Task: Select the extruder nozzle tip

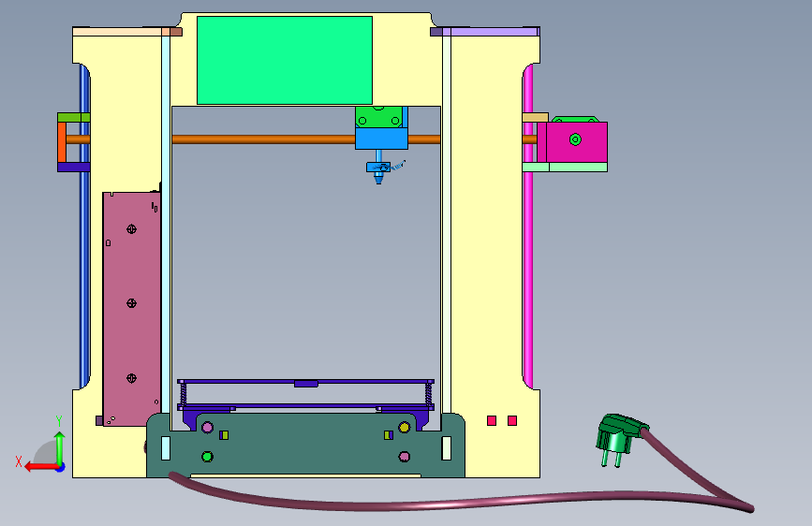Action: click(x=378, y=179)
